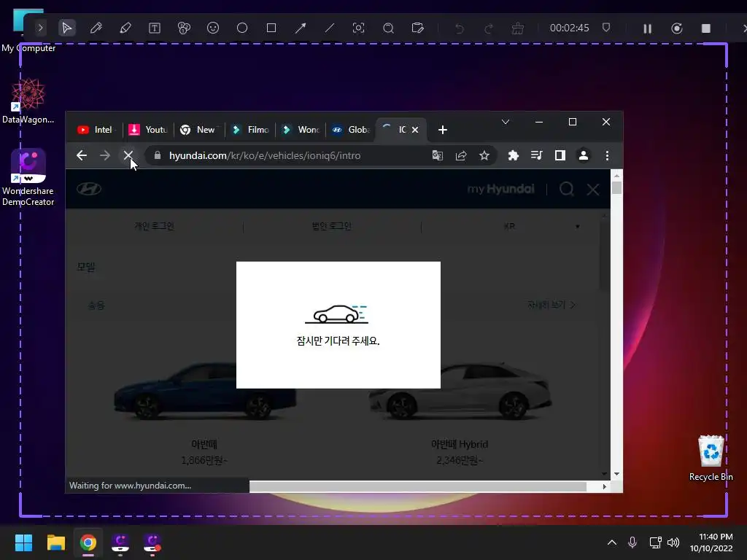The width and height of the screenshot is (747, 560).
Task: Open Chrome tab search dropdown
Action: point(506,122)
